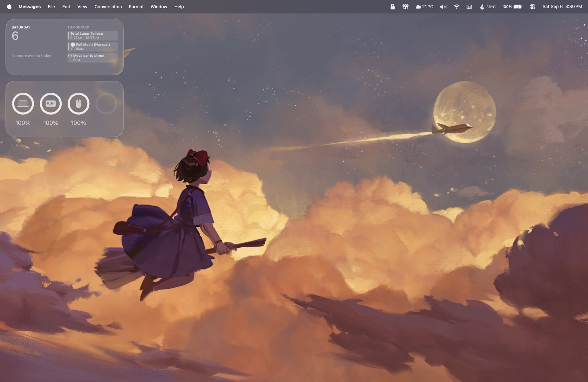Open the Apple menu

(9, 6)
